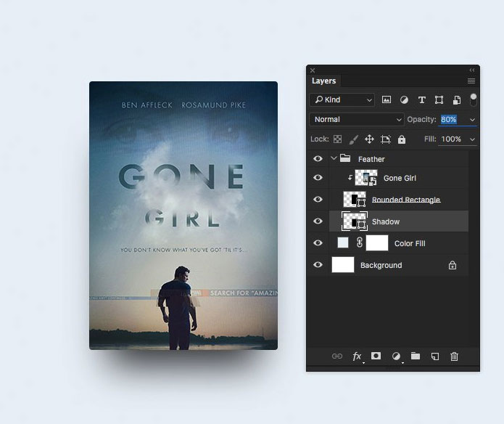Add layer mask icon
The image size is (504, 424).
click(376, 356)
